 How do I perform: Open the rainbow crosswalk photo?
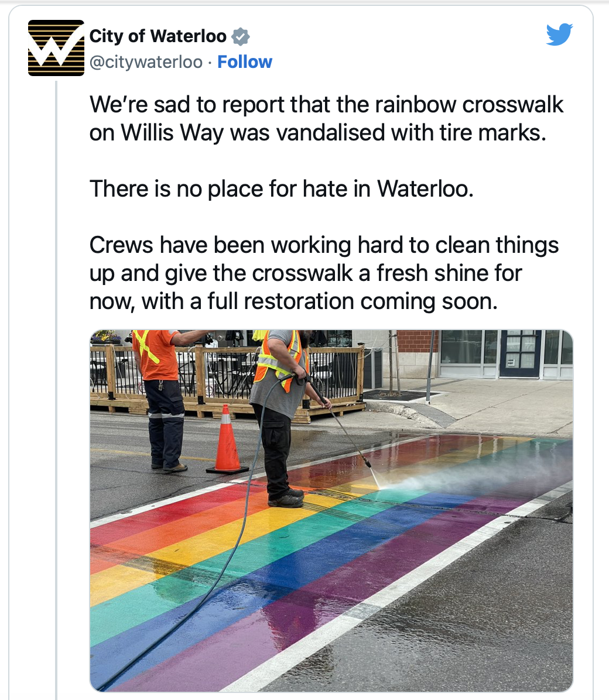click(x=331, y=511)
